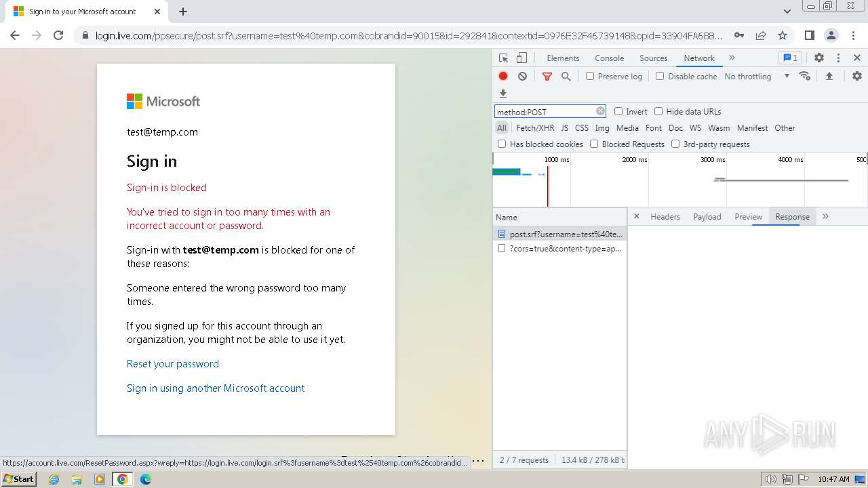Check Hide data URLs

click(658, 111)
